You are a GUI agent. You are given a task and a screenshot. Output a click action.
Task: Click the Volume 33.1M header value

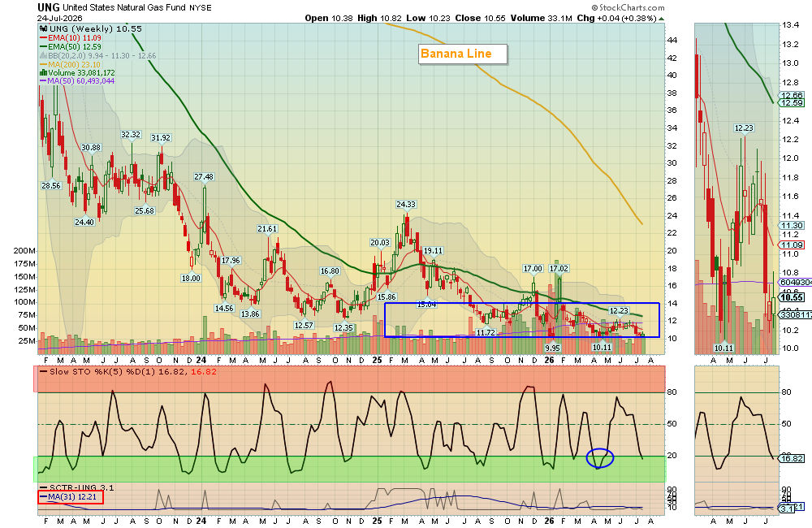541,18
